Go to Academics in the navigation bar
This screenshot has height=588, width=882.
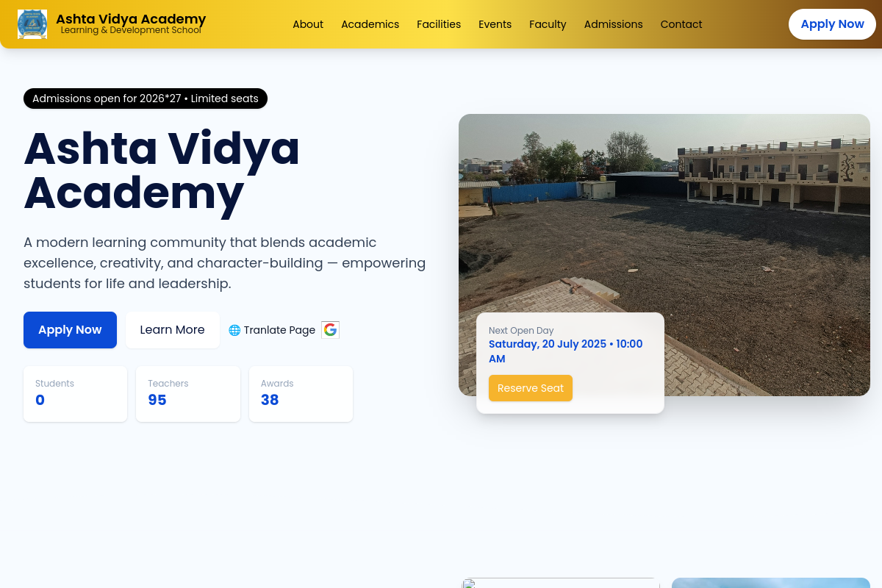(x=370, y=24)
